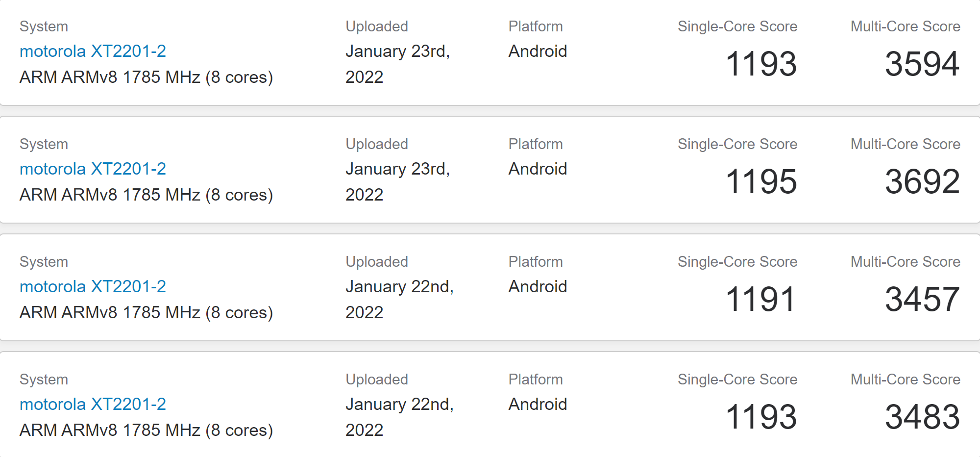Click the Multi-Core Score label above 3692
The width and height of the screenshot is (980, 457).
905,144
